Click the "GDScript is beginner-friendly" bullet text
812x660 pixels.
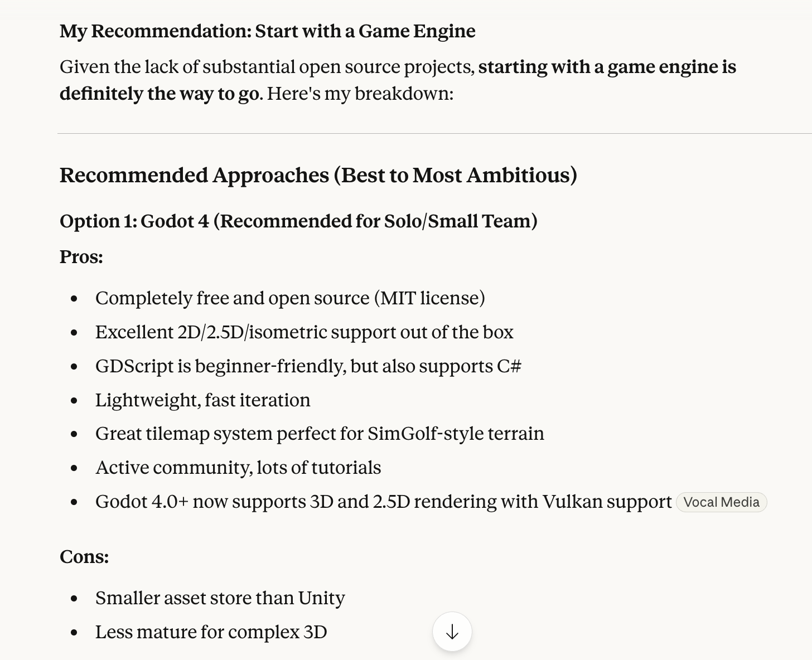(x=308, y=366)
